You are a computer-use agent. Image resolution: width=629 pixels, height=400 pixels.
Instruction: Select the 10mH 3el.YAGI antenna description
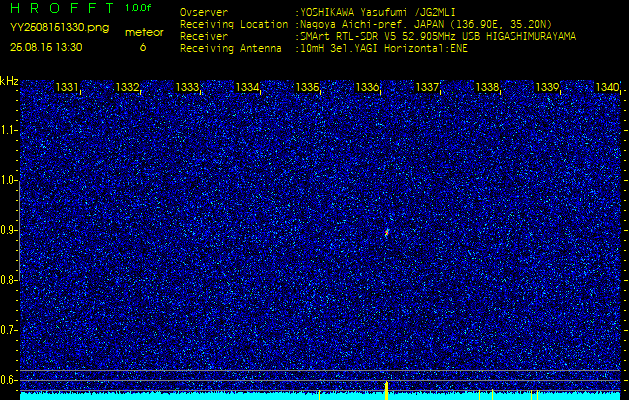tap(383, 49)
